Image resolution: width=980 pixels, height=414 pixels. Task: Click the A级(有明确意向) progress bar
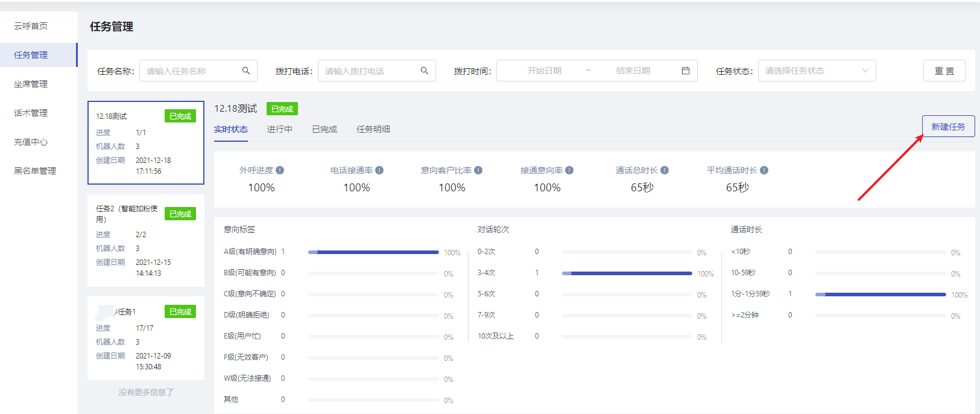[373, 252]
